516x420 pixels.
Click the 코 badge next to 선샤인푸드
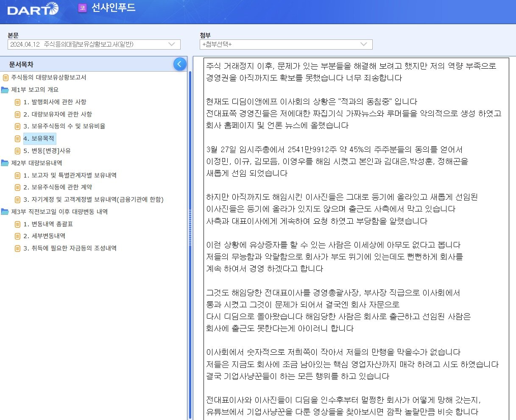(82, 8)
